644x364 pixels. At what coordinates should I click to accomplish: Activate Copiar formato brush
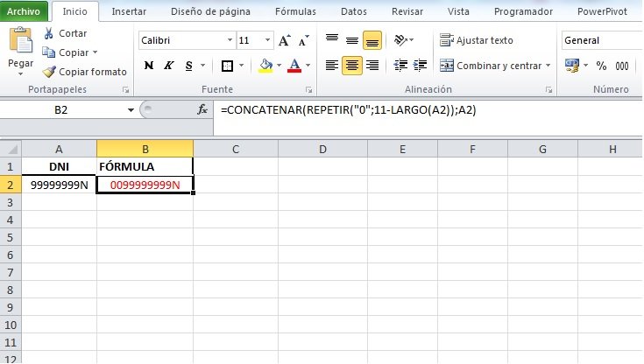coord(49,72)
